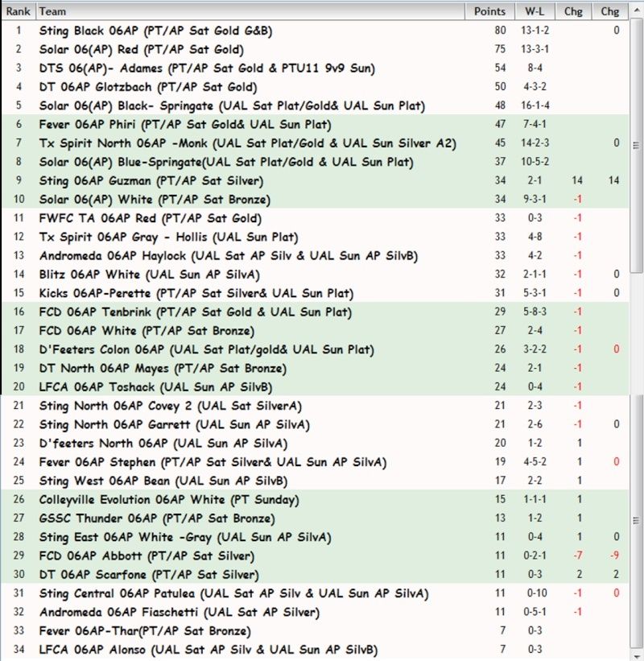Select the D'Feeters Colon 06AP row

tap(316, 349)
